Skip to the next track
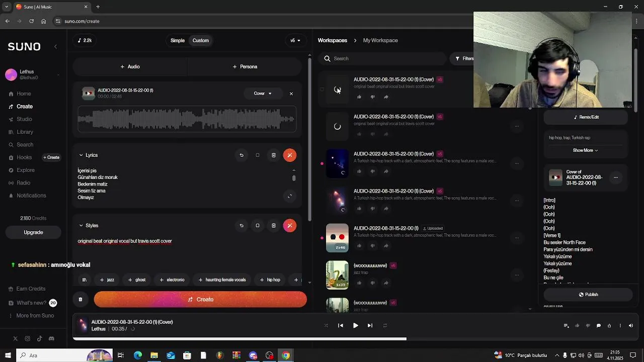This screenshot has height=362, width=644. 370,325
